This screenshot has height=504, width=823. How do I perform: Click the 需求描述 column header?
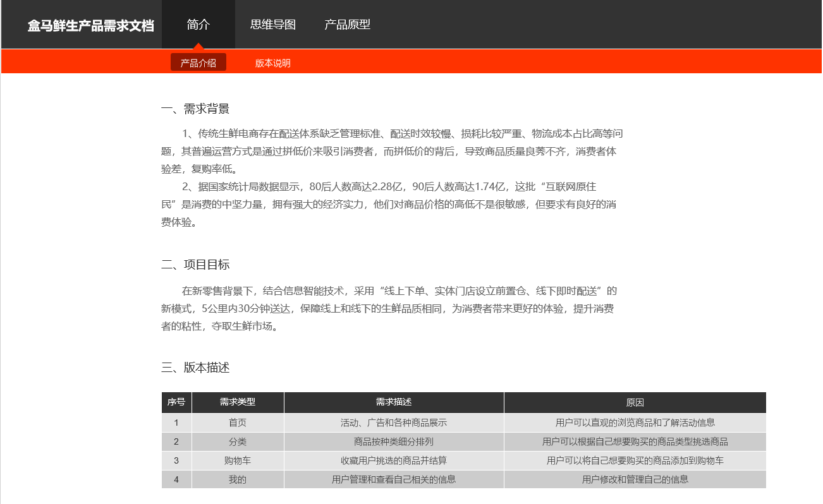(394, 402)
